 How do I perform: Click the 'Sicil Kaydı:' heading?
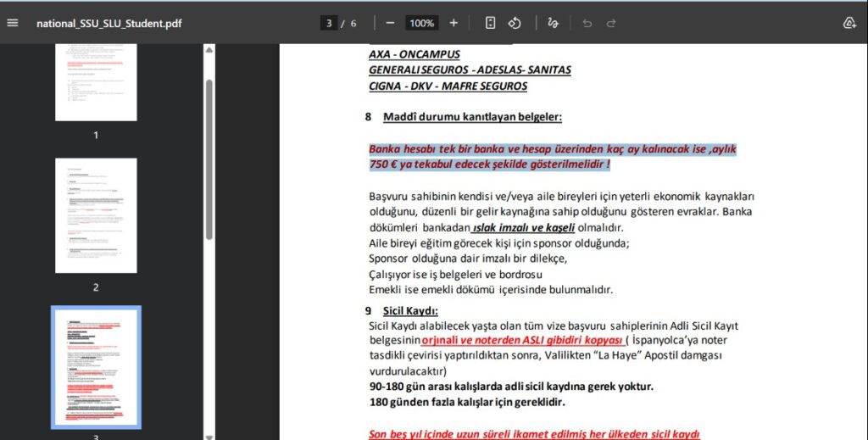pos(410,311)
